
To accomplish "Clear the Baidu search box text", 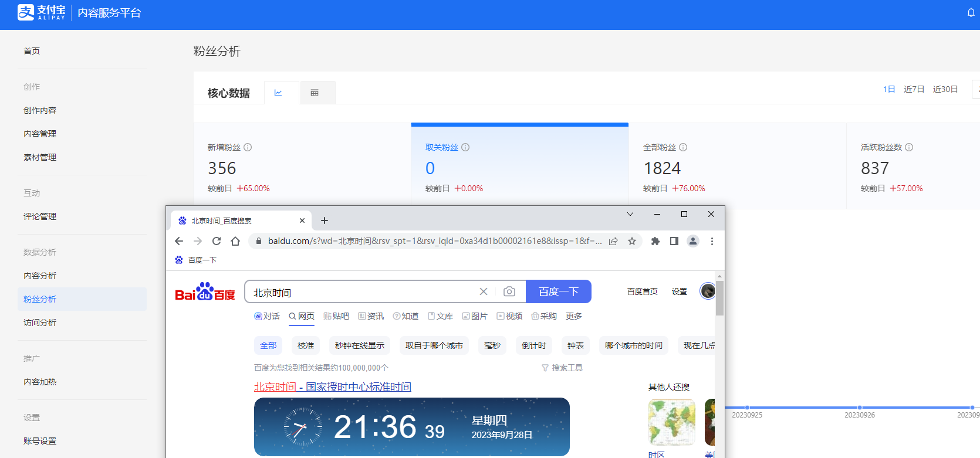I will coord(484,291).
